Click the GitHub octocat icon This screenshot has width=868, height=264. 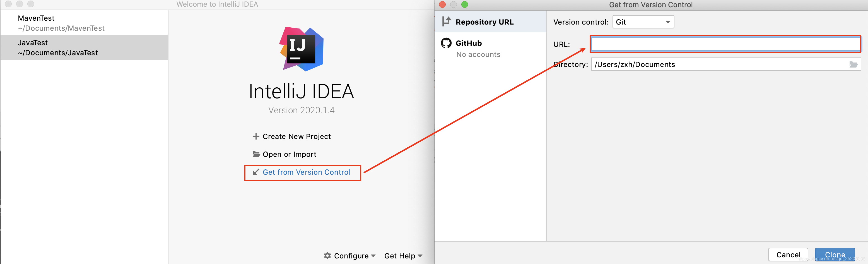click(446, 43)
